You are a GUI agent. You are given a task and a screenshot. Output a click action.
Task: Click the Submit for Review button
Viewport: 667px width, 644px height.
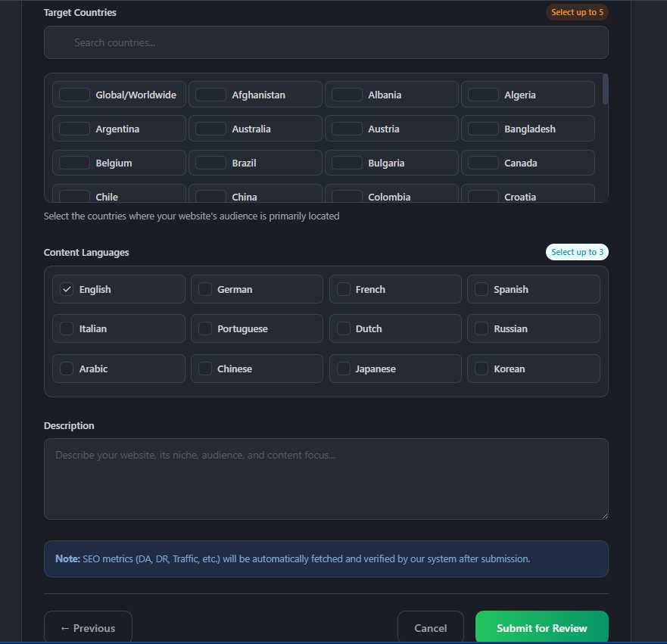[541, 628]
